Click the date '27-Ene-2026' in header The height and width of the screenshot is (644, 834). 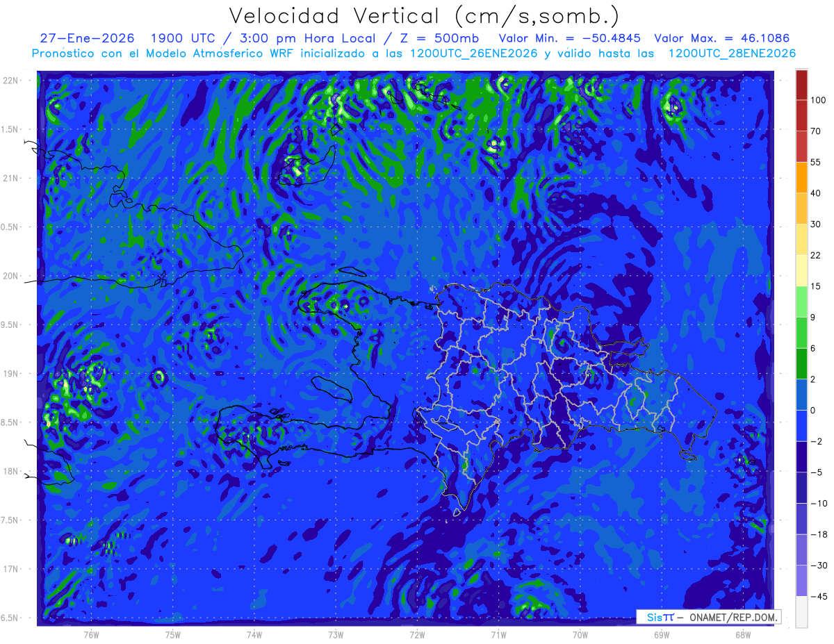click(85, 39)
